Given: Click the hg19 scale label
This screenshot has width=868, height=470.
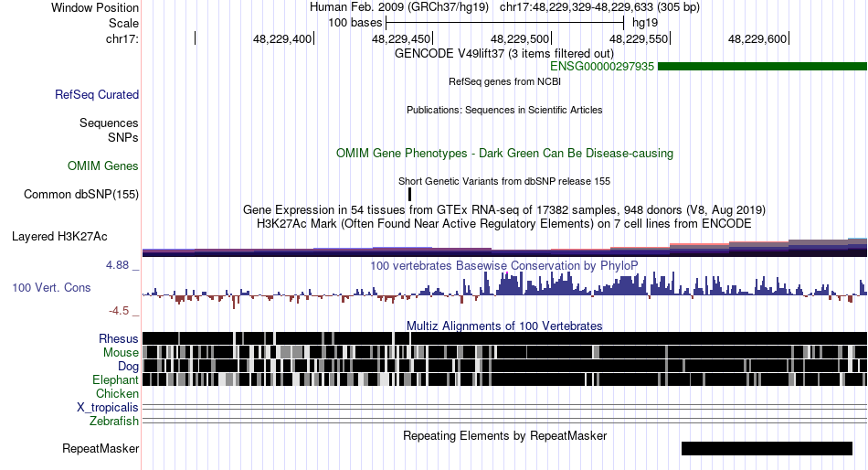Looking at the screenshot, I should [645, 23].
